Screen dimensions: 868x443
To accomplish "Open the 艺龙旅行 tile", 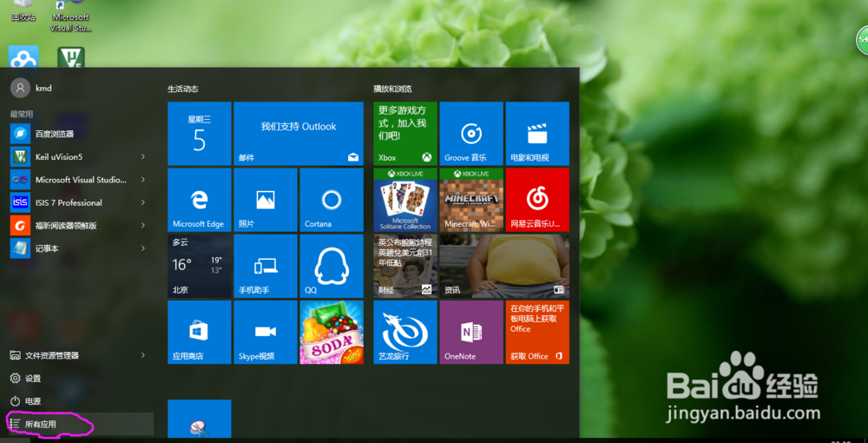I will coord(405,332).
